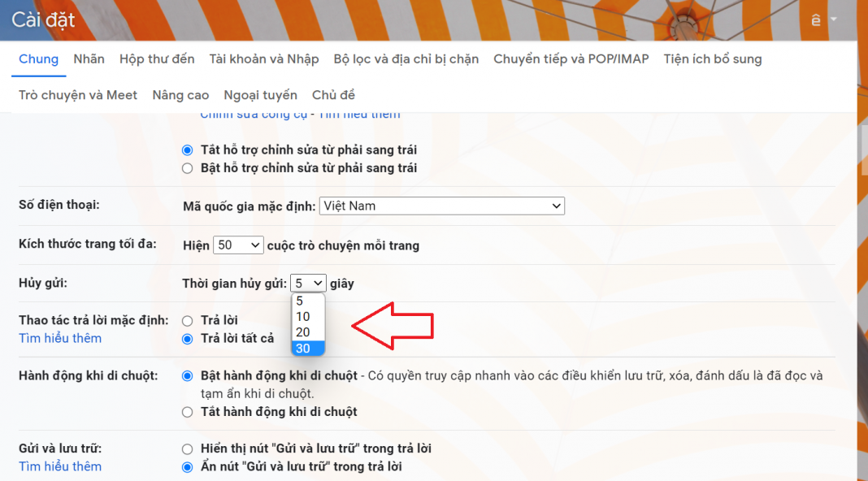868x481 pixels.
Task: Click Tìm hiểu thêm under Thao tác trả lời
Action: click(60, 338)
